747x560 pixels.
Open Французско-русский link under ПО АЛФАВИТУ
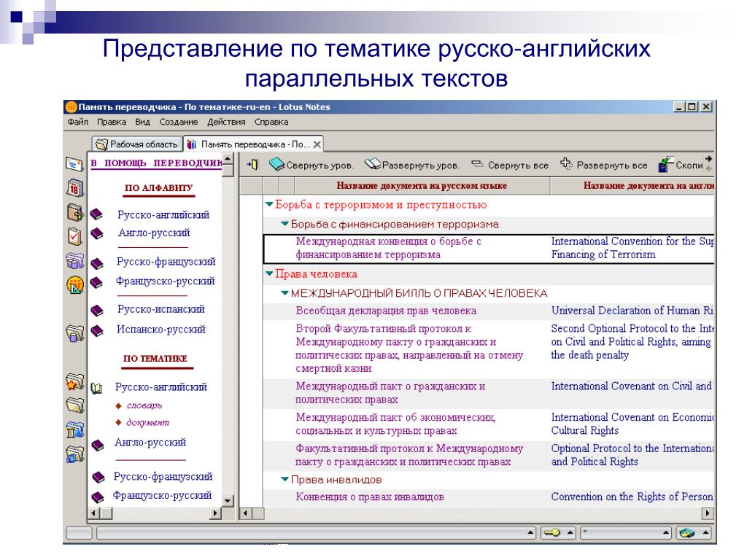[166, 281]
